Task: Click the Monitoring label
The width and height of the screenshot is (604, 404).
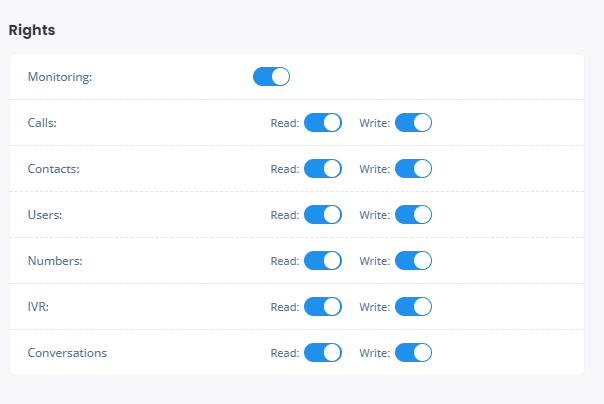Action: click(60, 77)
